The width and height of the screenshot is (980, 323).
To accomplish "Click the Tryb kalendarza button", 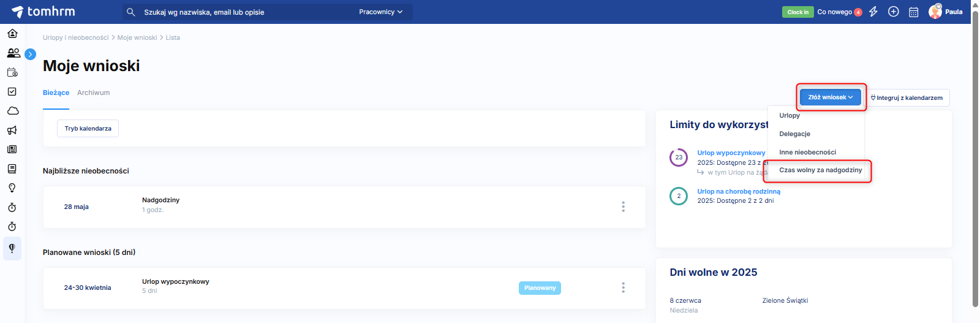I will (88, 129).
